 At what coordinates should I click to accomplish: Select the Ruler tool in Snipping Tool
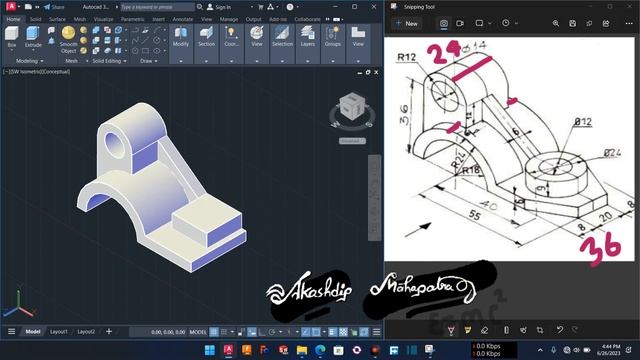point(506,330)
